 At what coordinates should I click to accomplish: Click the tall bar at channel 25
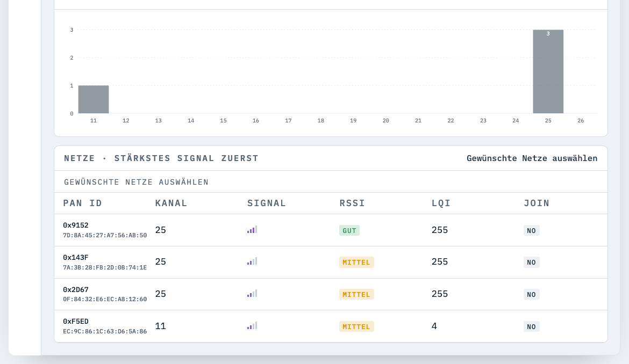pos(548,71)
